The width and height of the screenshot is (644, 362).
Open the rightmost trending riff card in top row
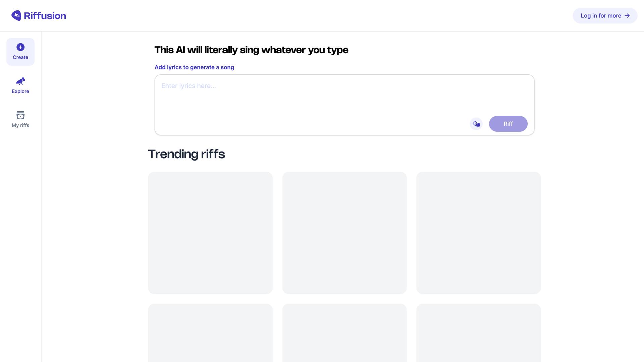click(x=479, y=233)
